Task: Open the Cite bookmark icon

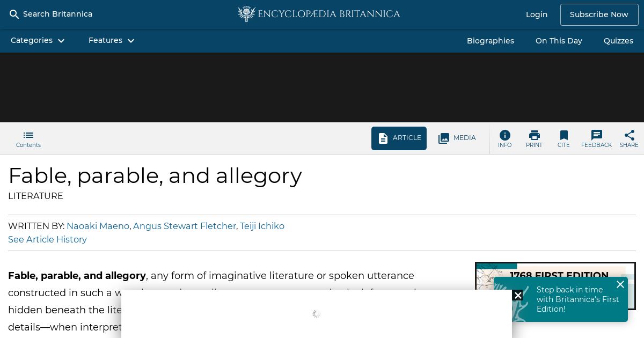Action: (x=563, y=135)
